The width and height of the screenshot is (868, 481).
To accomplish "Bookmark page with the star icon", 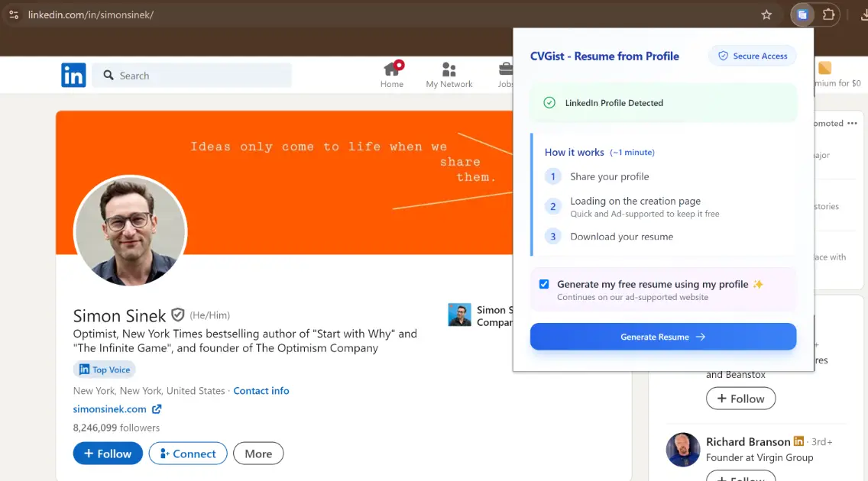I will [x=766, y=15].
